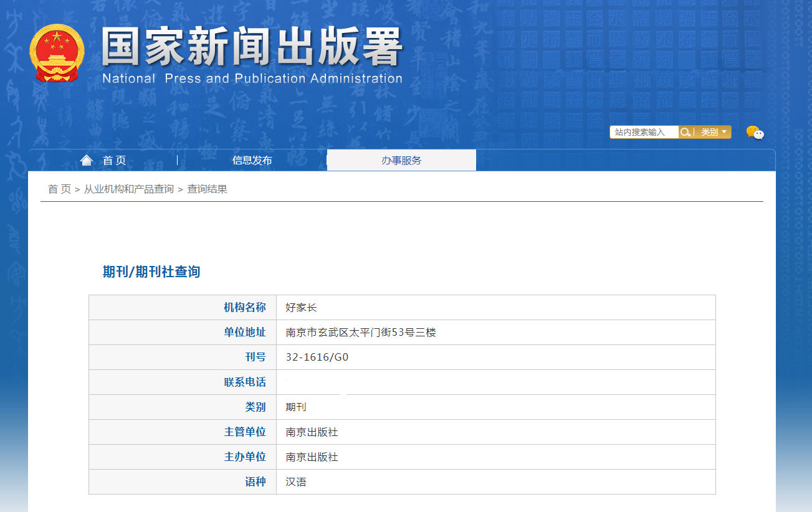812x512 pixels.
Task: Click 南京出版社 in the 主管单位 row
Action: 312,432
